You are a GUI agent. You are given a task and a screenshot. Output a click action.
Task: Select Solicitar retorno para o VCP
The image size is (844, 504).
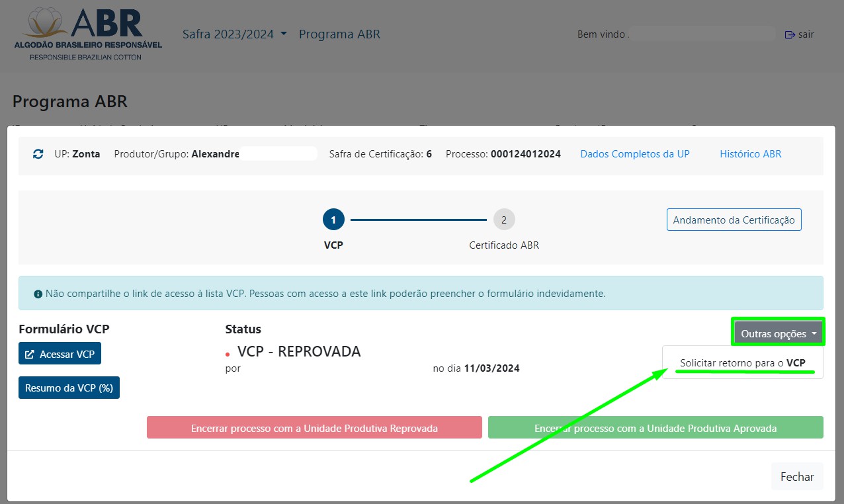(x=742, y=363)
